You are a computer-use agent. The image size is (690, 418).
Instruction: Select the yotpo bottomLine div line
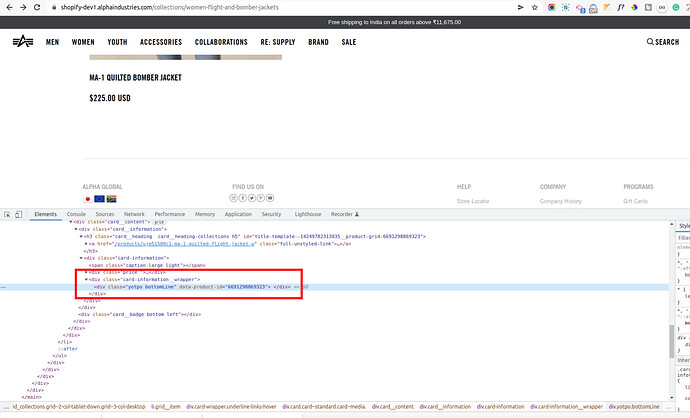pos(334,287)
